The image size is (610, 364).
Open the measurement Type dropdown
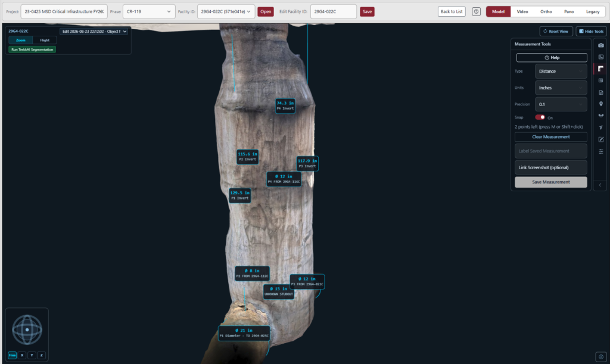[561, 71]
